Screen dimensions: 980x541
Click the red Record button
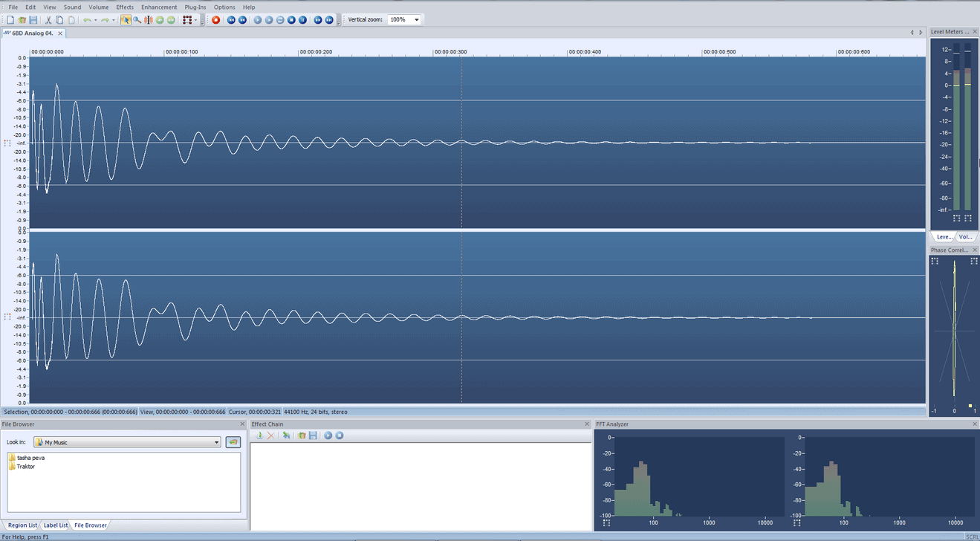point(215,20)
